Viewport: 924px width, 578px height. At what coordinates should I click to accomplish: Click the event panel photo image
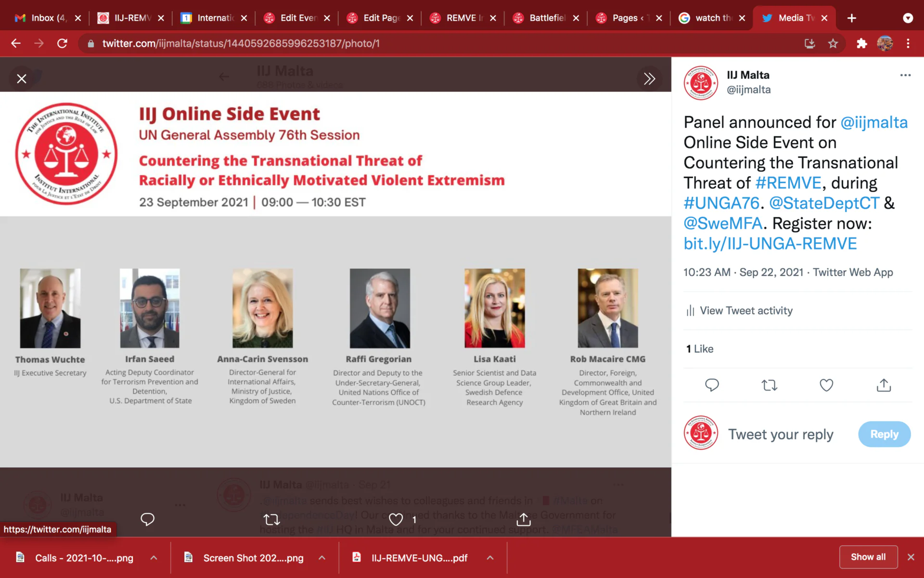point(335,279)
